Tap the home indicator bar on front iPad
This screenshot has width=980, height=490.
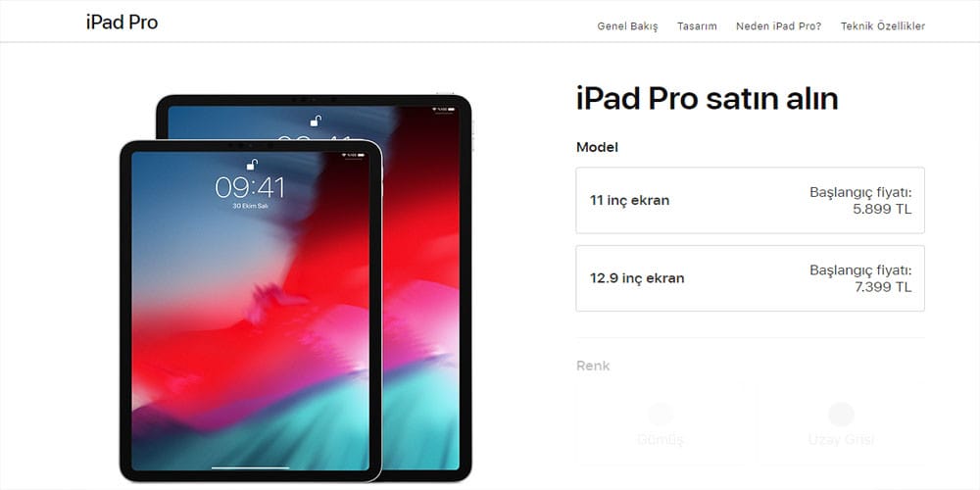pyautogui.click(x=250, y=466)
